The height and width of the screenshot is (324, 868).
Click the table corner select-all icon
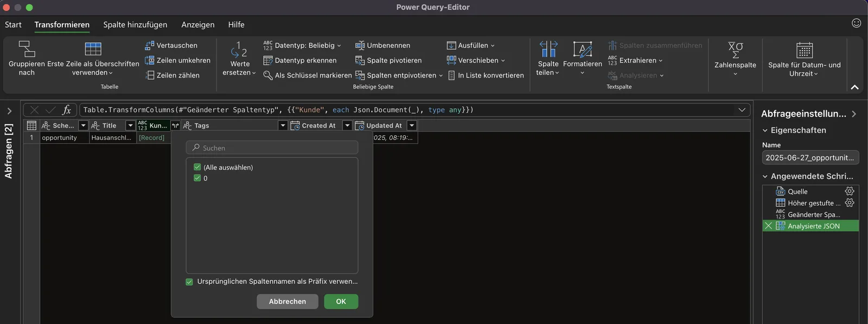pos(31,125)
